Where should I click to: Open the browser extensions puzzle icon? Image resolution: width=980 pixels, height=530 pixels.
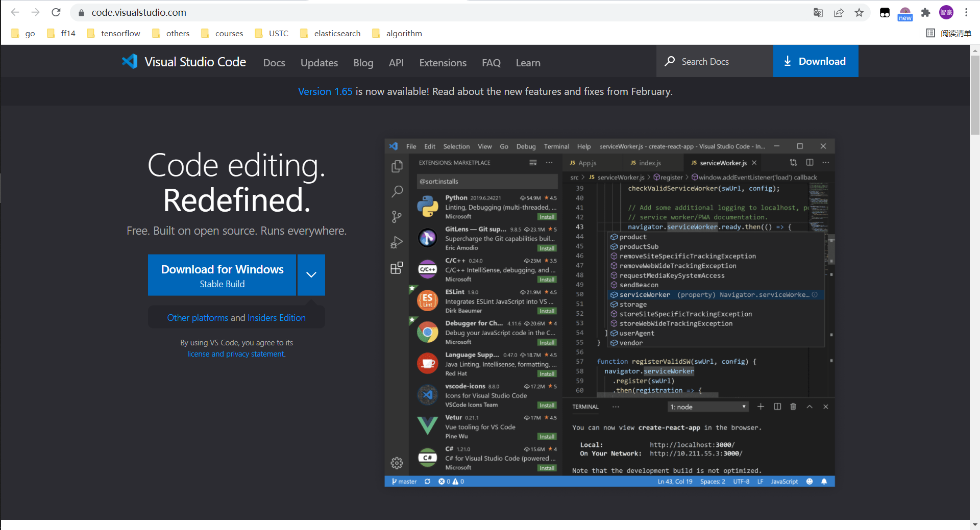pos(925,13)
